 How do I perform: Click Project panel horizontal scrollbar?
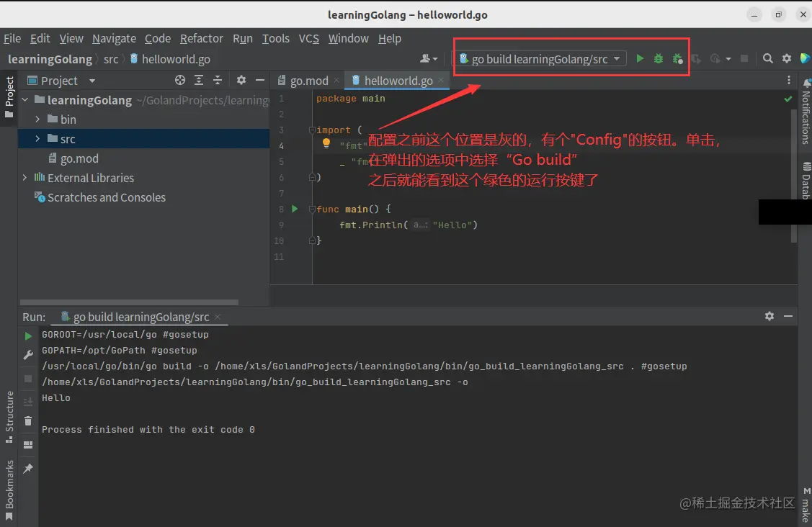129,302
